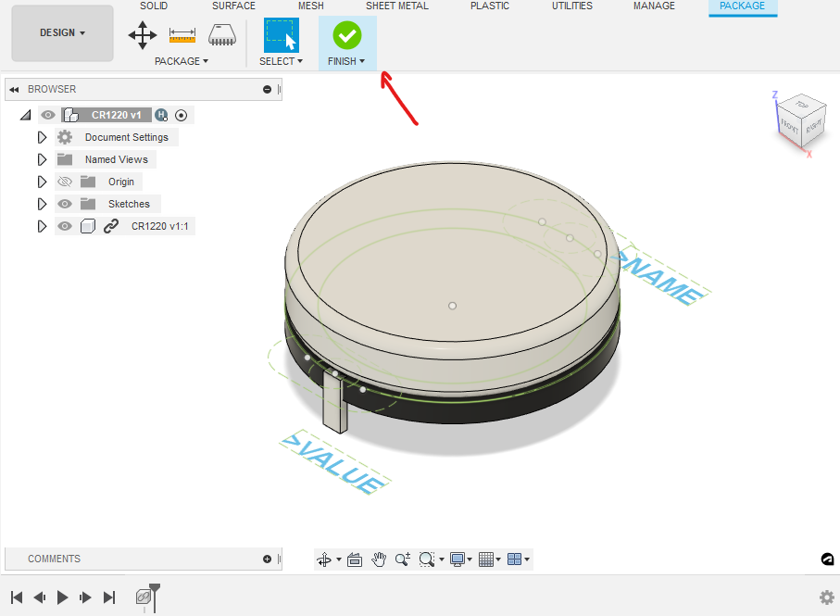Click the package generator chip icon
Viewport: 840px width, 616px height.
[221, 35]
